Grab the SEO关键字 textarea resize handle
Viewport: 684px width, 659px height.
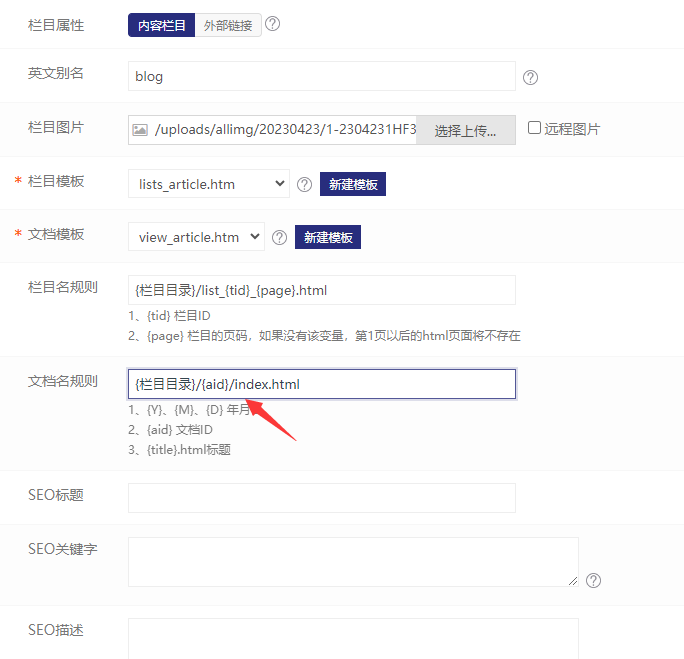573,581
